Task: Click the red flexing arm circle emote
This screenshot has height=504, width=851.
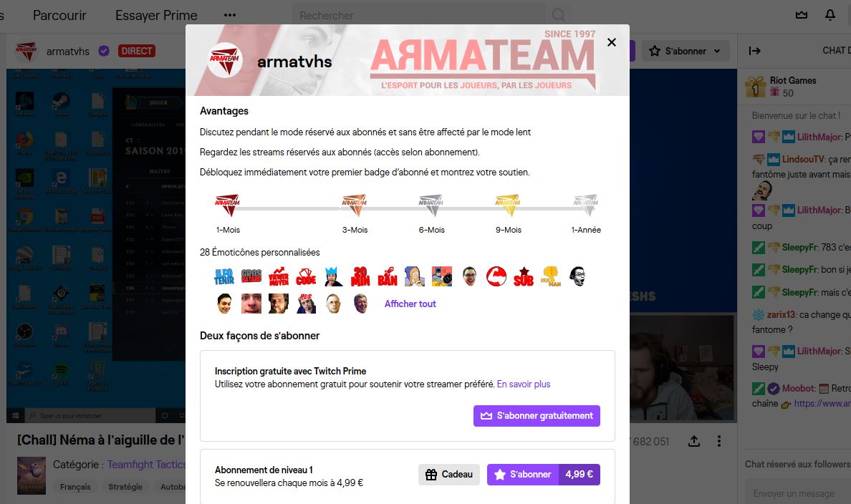Action: [496, 276]
